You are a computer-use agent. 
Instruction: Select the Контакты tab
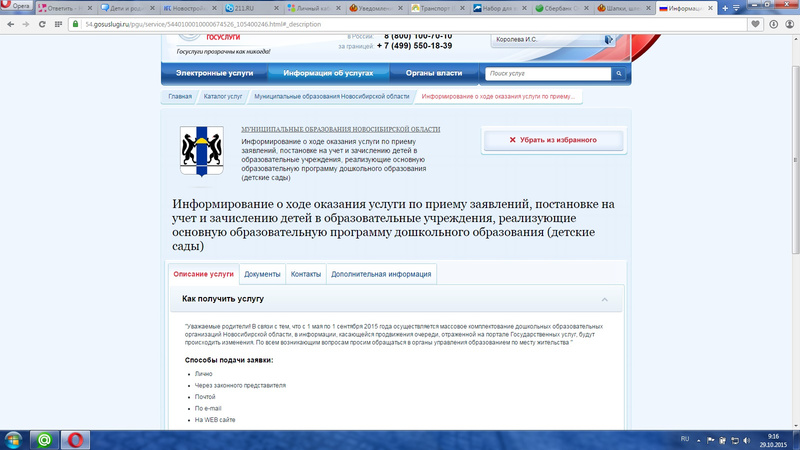[x=306, y=274]
